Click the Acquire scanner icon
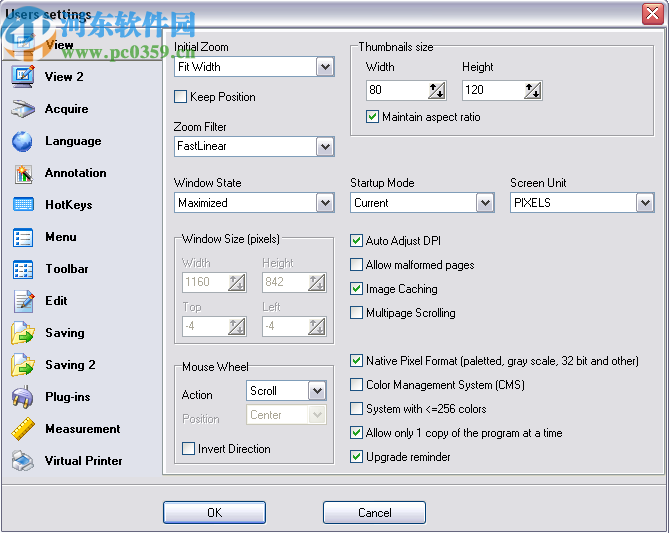 coord(23,109)
